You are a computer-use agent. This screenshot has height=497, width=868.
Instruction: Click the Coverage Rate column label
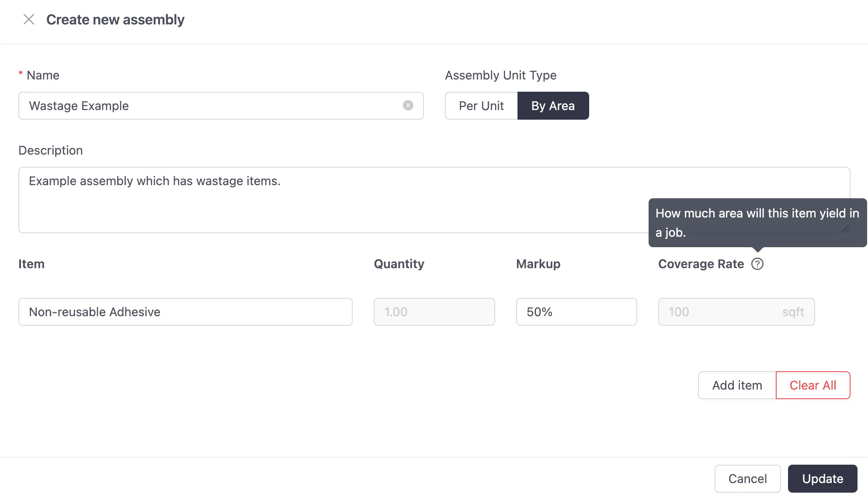coord(701,264)
